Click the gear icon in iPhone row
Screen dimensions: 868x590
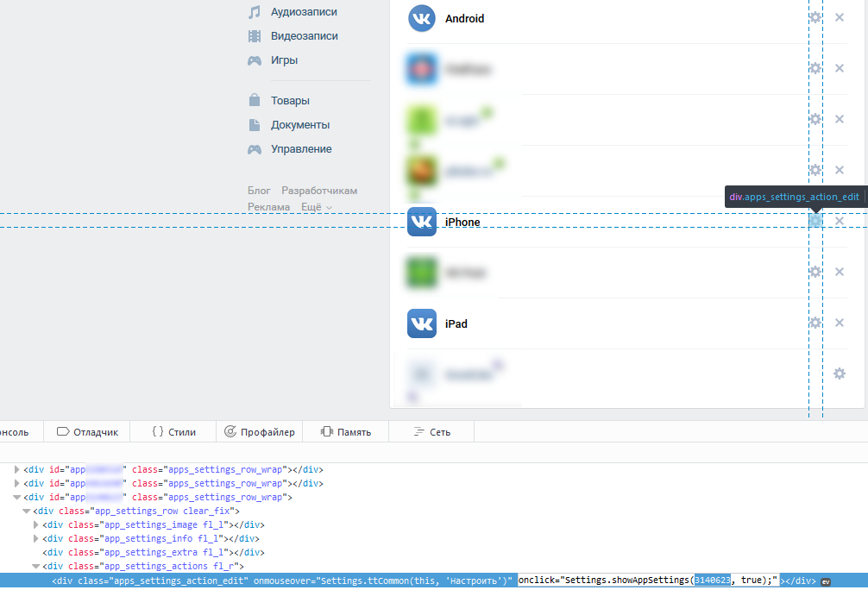click(x=815, y=221)
